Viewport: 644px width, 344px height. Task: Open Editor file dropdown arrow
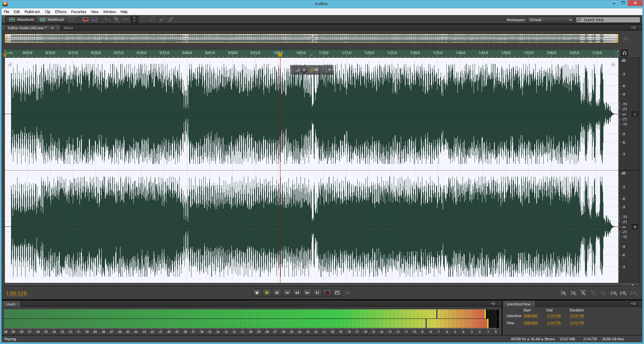pyautogui.click(x=52, y=28)
